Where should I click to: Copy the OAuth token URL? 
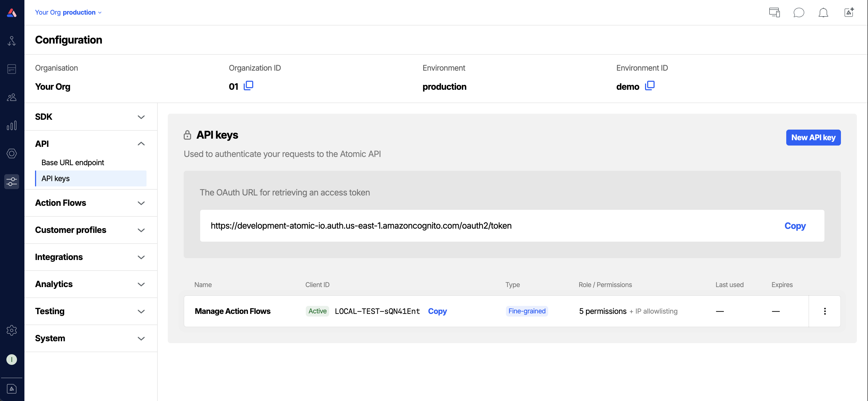pyautogui.click(x=795, y=226)
